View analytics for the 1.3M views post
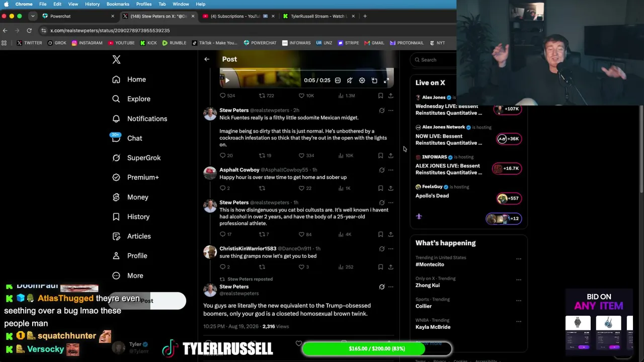 [x=346, y=96]
